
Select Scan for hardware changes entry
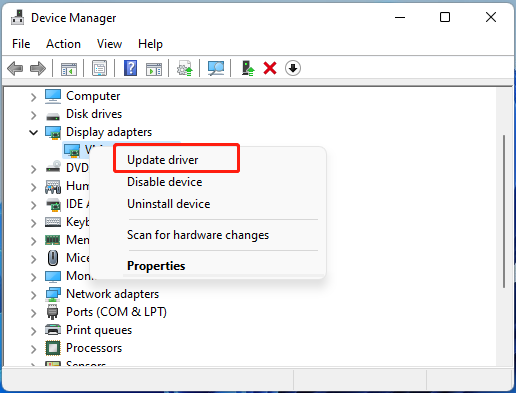198,235
